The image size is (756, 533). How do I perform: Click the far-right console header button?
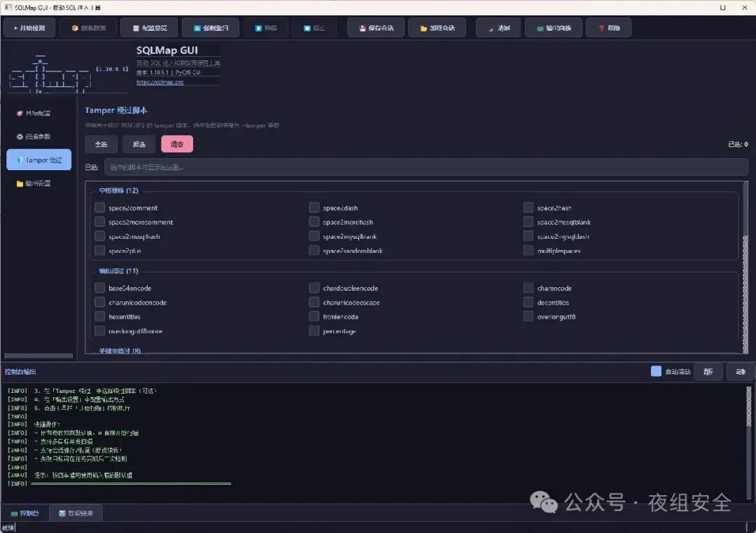(x=740, y=371)
